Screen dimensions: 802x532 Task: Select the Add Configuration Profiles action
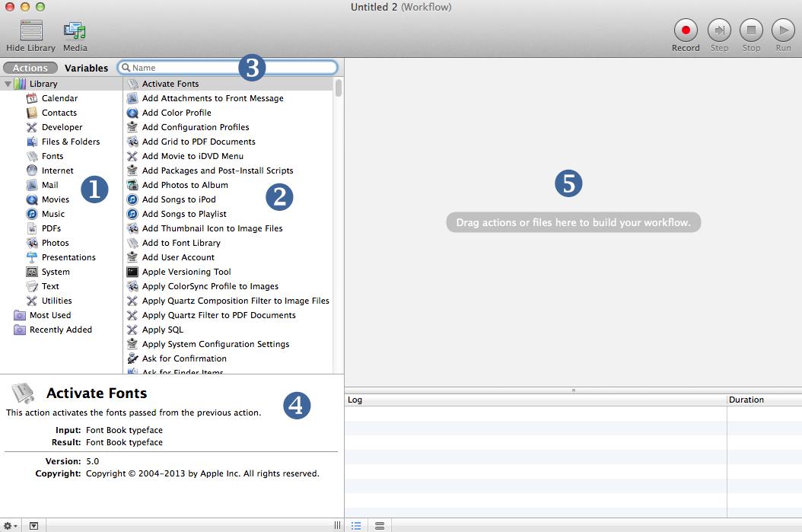tap(228, 127)
